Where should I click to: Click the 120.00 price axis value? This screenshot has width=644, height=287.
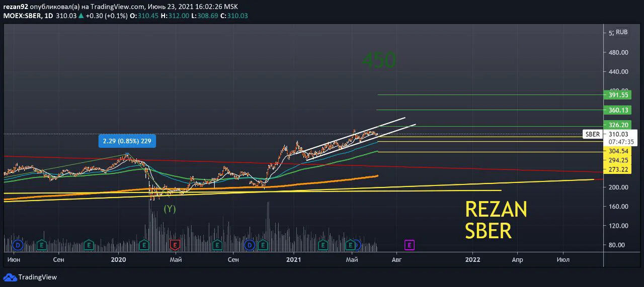(x=618, y=226)
